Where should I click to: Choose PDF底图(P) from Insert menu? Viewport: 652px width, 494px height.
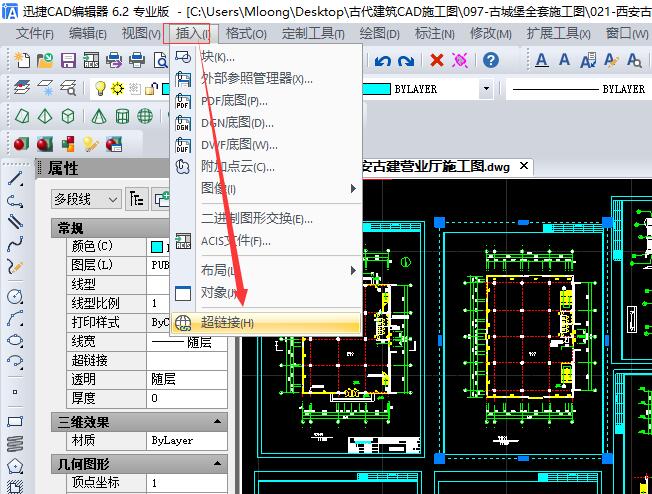click(x=266, y=101)
